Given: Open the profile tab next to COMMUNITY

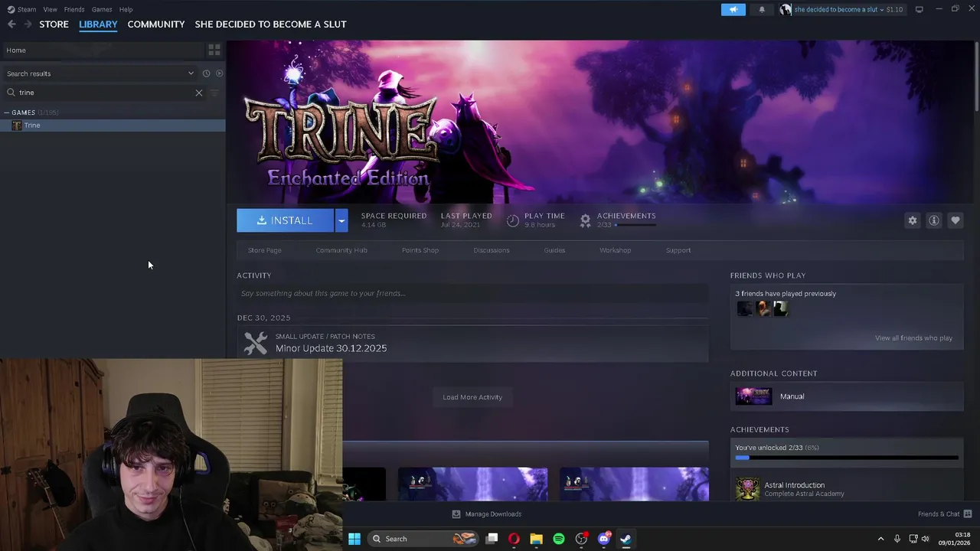Looking at the screenshot, I should point(270,24).
